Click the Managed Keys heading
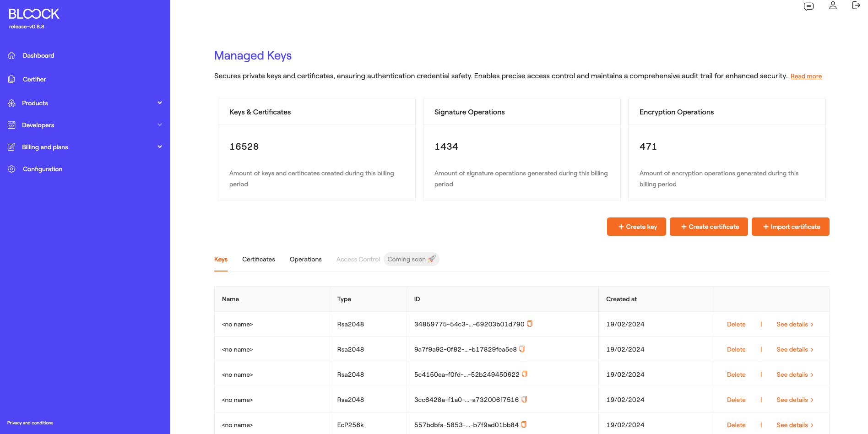Viewport: 868px width, 434px height. point(253,55)
